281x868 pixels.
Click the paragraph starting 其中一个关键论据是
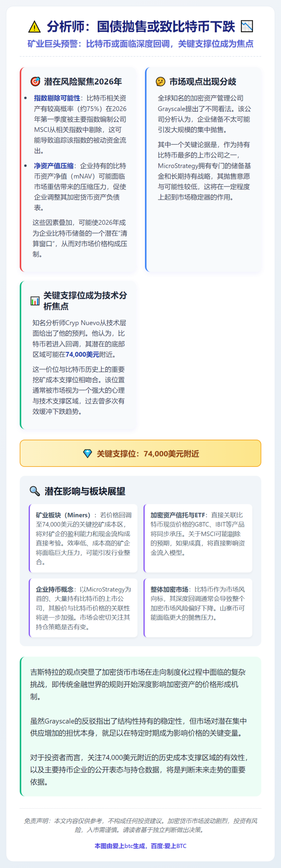click(204, 171)
